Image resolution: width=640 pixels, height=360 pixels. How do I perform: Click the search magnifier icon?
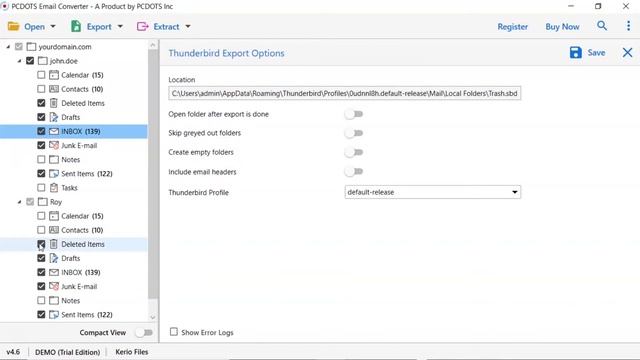tap(602, 26)
